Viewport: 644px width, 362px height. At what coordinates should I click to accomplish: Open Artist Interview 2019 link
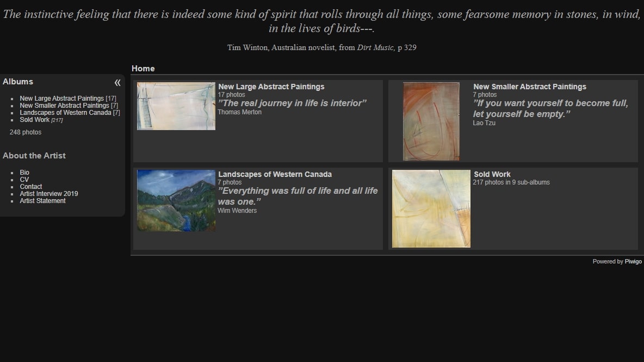click(x=49, y=194)
